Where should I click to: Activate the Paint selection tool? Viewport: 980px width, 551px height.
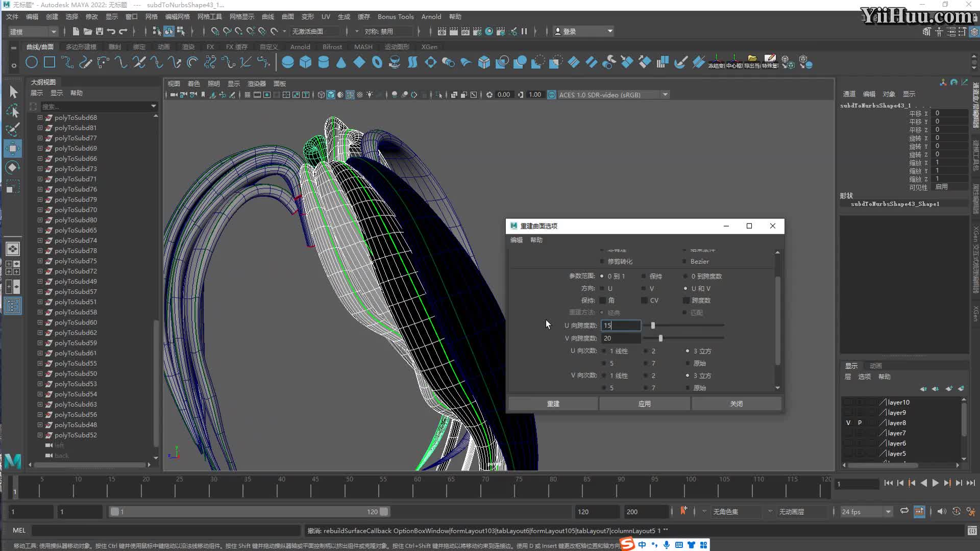(x=13, y=130)
